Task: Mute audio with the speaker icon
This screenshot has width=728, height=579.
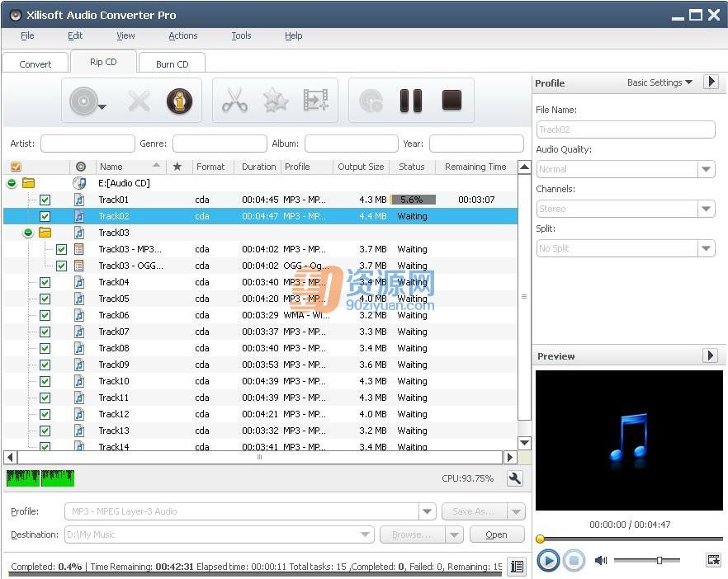Action: pos(601,561)
